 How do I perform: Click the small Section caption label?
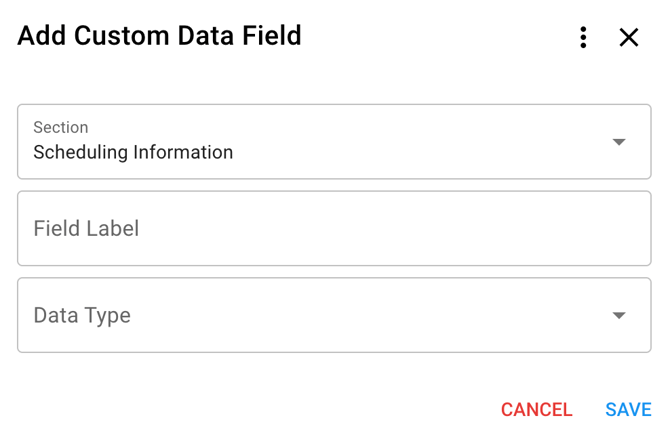61,127
